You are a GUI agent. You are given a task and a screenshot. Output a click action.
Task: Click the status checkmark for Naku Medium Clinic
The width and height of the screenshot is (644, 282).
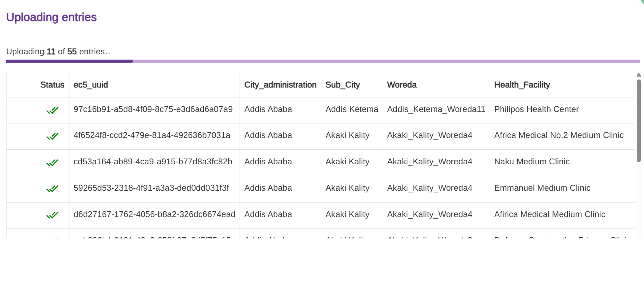point(52,163)
